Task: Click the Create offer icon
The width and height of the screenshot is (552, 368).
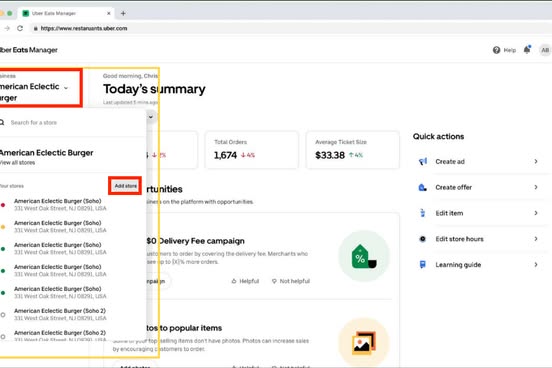Action: click(x=422, y=187)
